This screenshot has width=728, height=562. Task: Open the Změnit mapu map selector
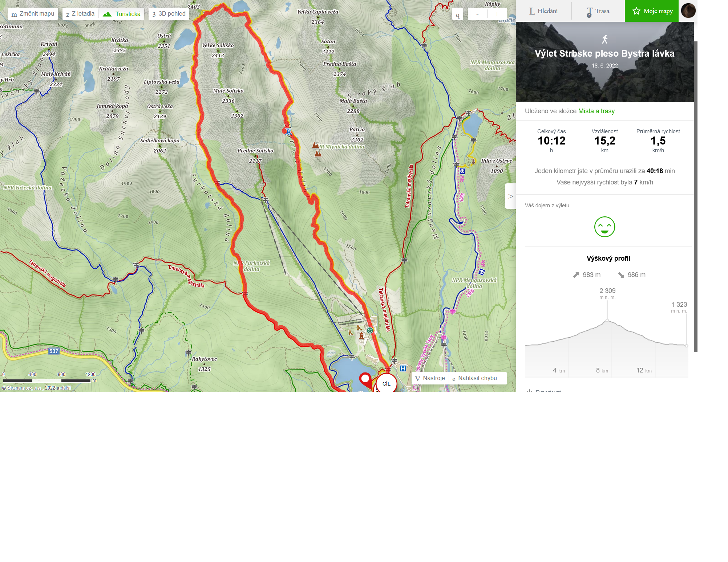[33, 14]
